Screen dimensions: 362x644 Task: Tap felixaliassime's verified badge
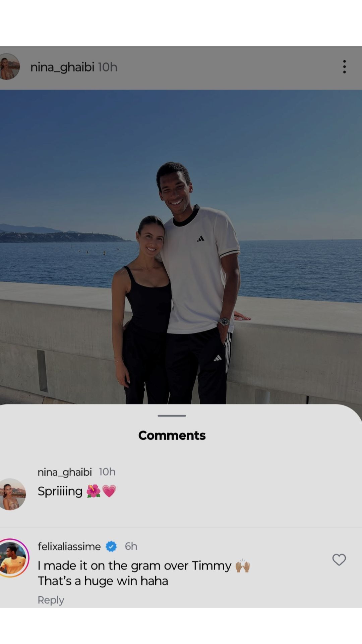pyautogui.click(x=111, y=546)
